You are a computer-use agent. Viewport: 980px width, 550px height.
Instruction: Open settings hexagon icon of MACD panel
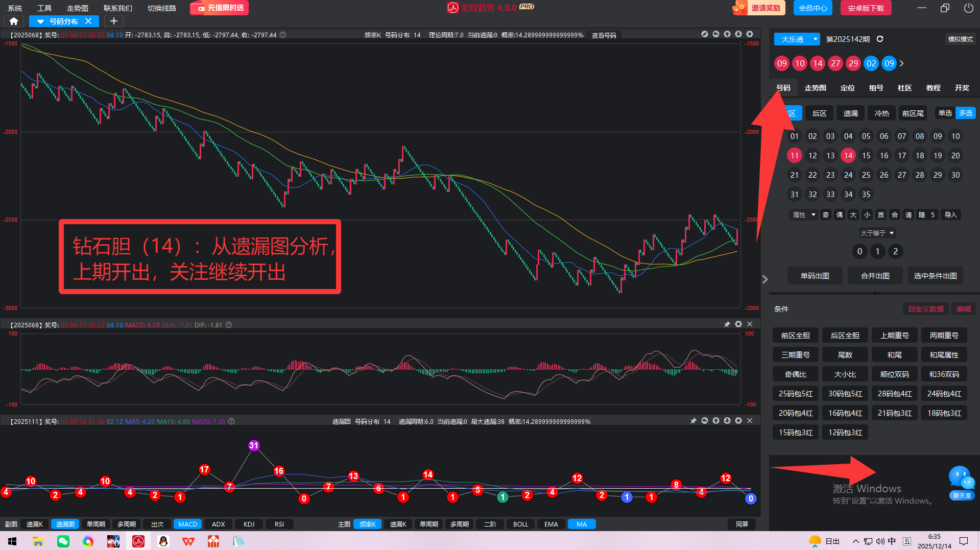[738, 324]
